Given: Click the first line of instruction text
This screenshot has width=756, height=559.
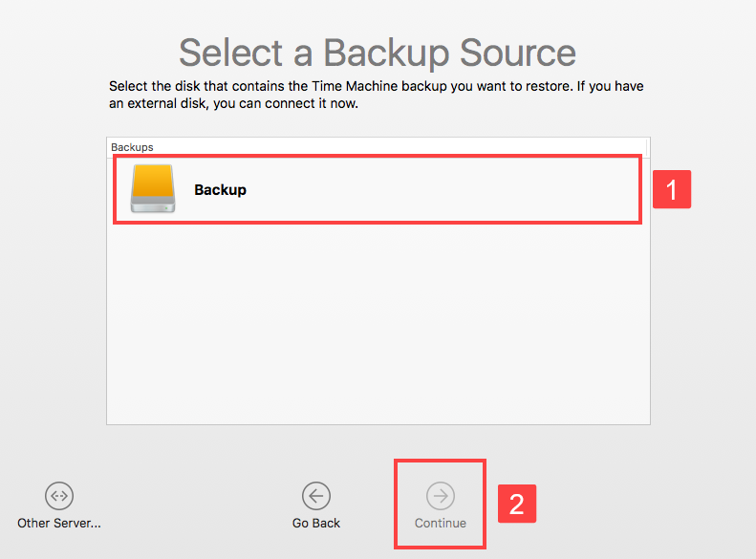Looking at the screenshot, I should (x=377, y=87).
